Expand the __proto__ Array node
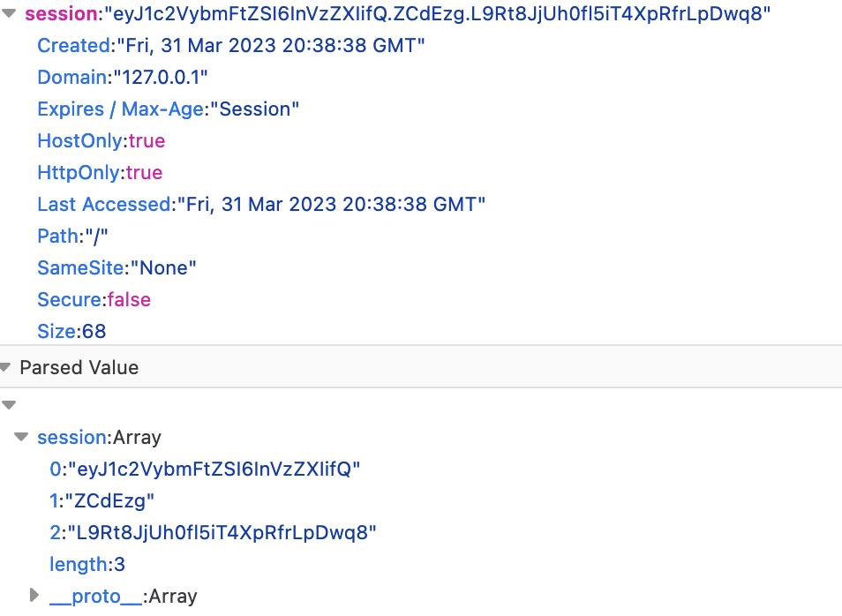 tap(34, 596)
